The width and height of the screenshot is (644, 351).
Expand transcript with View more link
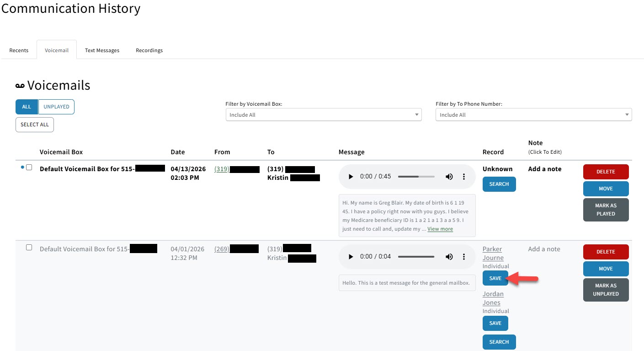[440, 229]
